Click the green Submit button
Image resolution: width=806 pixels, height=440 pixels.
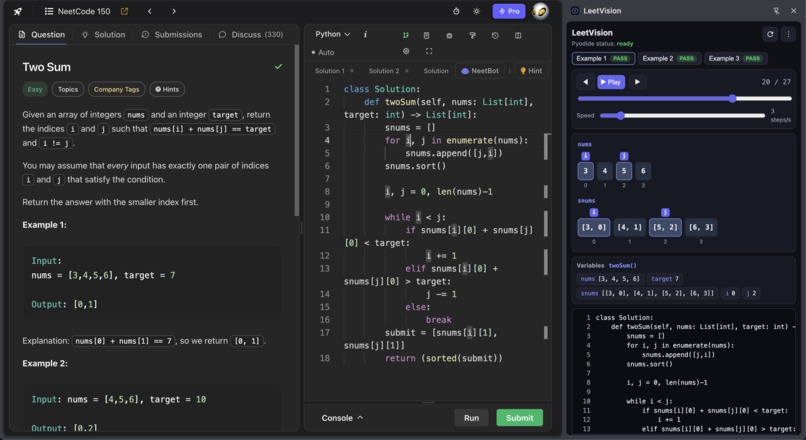pyautogui.click(x=519, y=418)
